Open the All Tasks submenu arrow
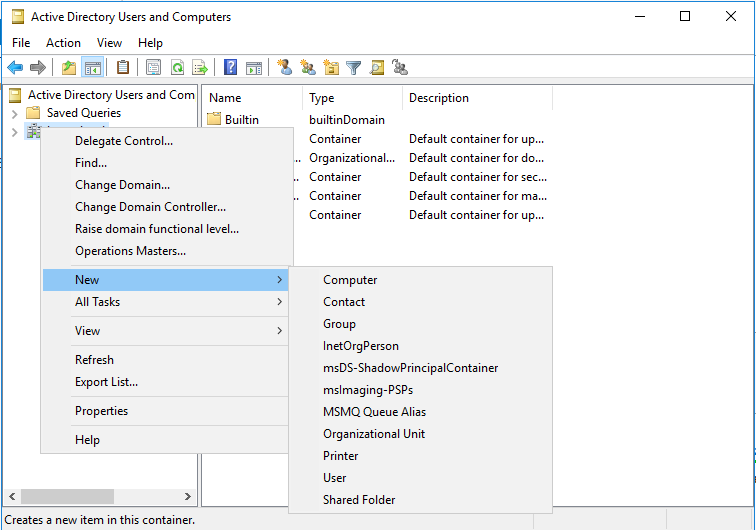756x530 pixels. pos(280,301)
